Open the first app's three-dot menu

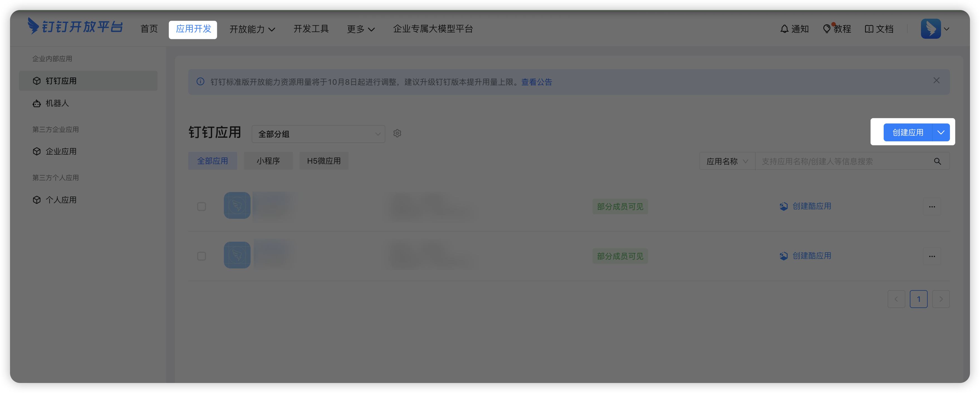(x=932, y=207)
